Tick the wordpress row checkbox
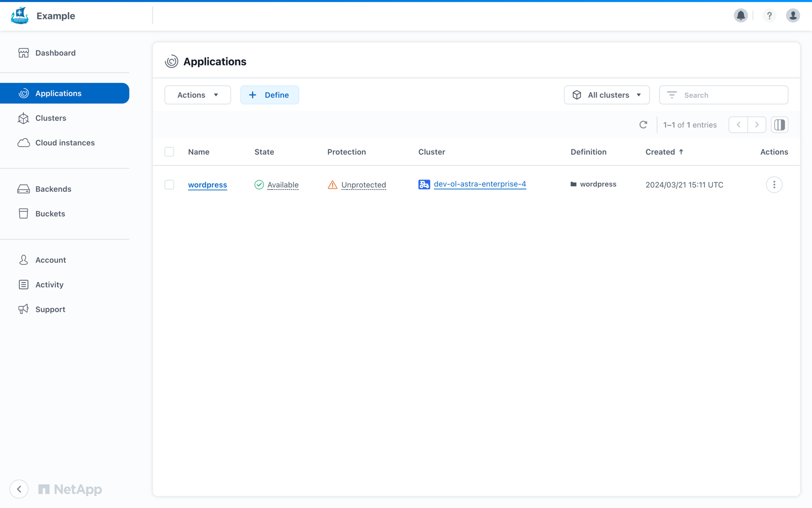This screenshot has height=508, width=812. [169, 185]
